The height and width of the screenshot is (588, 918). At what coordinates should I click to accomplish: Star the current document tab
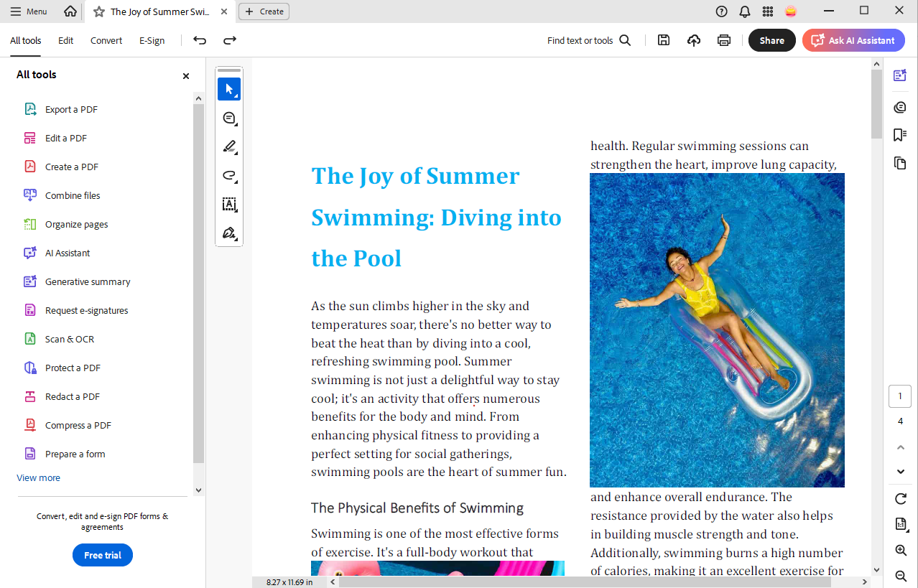pos(99,11)
